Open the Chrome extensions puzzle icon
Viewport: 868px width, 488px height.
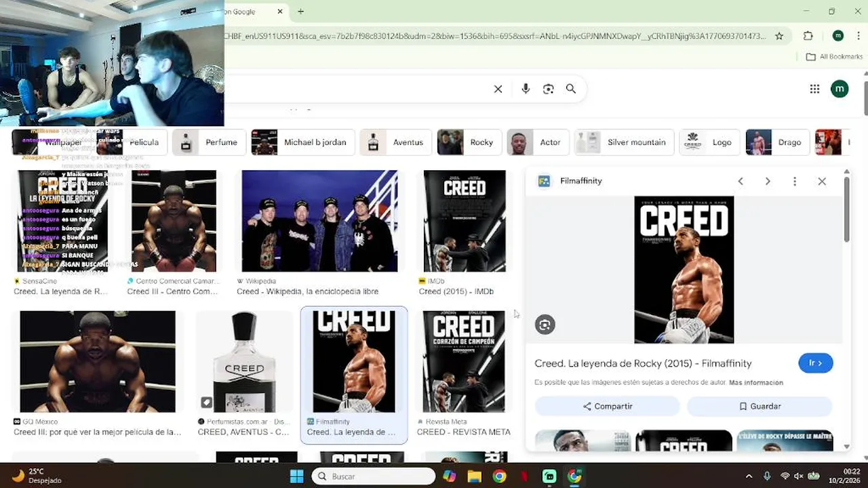click(x=808, y=36)
